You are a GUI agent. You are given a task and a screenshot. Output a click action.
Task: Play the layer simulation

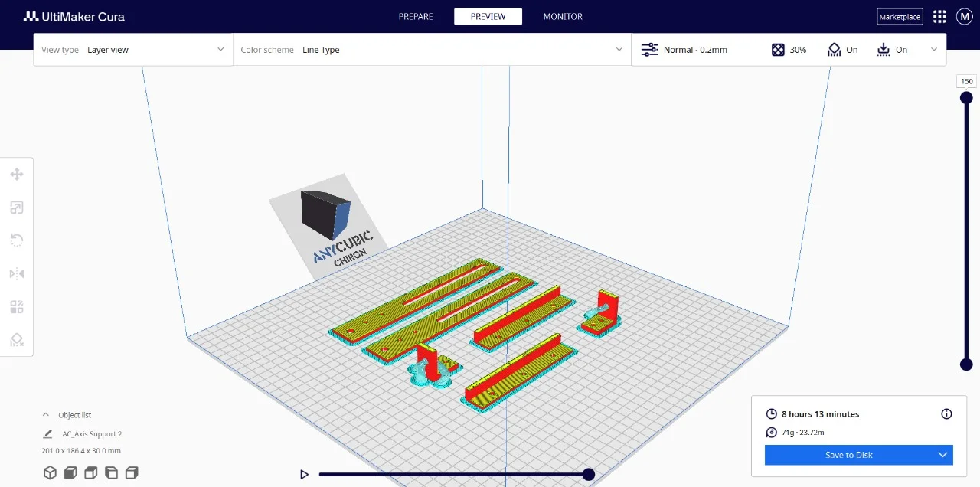pos(304,475)
